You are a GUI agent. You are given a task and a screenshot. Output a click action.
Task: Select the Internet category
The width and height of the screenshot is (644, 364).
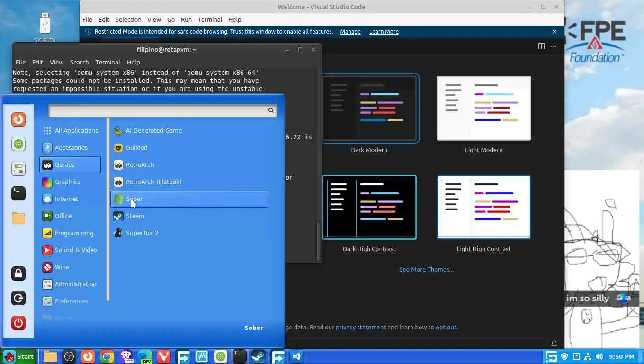(70, 199)
